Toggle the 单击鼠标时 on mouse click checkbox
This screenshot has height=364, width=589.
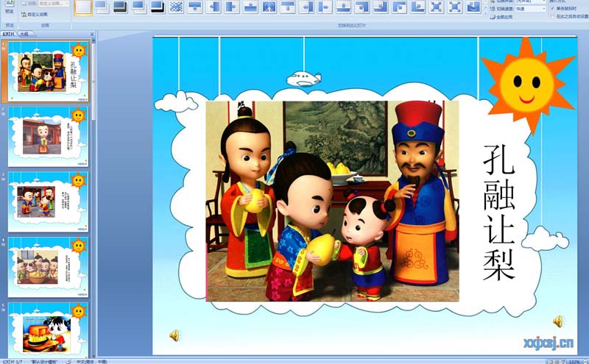coord(553,8)
